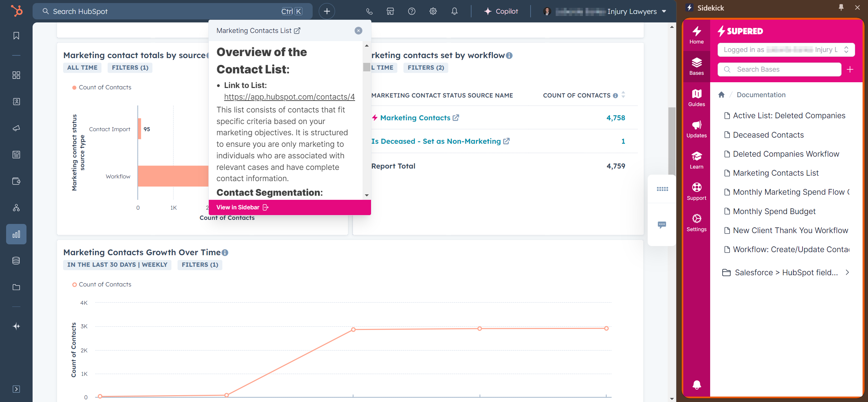Screen dimensions: 868x402
Task: Expand the left navigation with arrow icon
Action: 16,389
